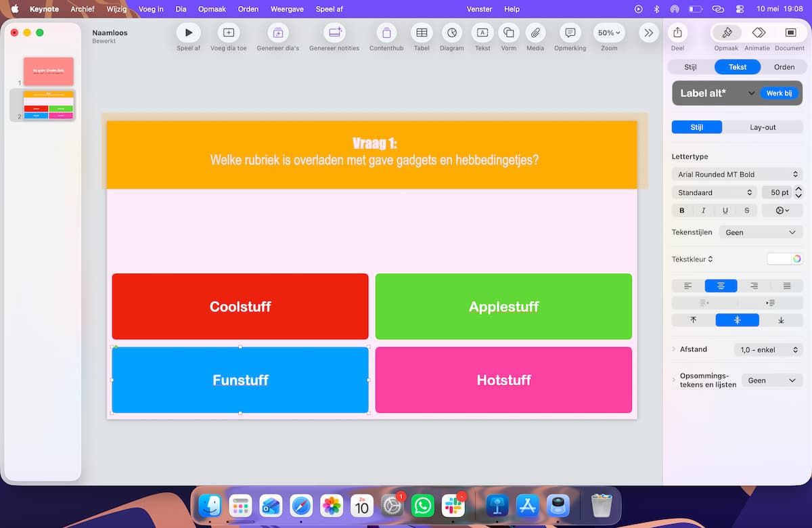Click the Voeg dia toe icon
Image resolution: width=812 pixels, height=528 pixels.
(228, 32)
